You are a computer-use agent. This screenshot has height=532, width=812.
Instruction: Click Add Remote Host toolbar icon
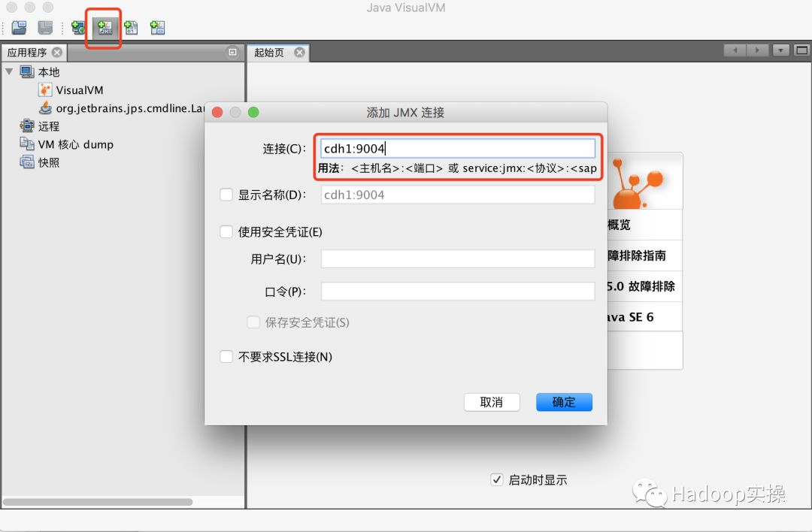[x=78, y=28]
